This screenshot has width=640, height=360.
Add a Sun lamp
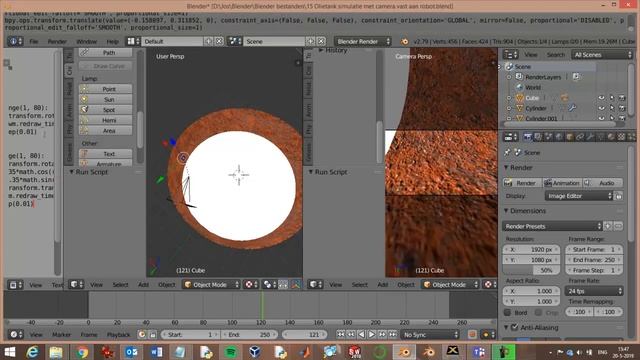(105, 99)
